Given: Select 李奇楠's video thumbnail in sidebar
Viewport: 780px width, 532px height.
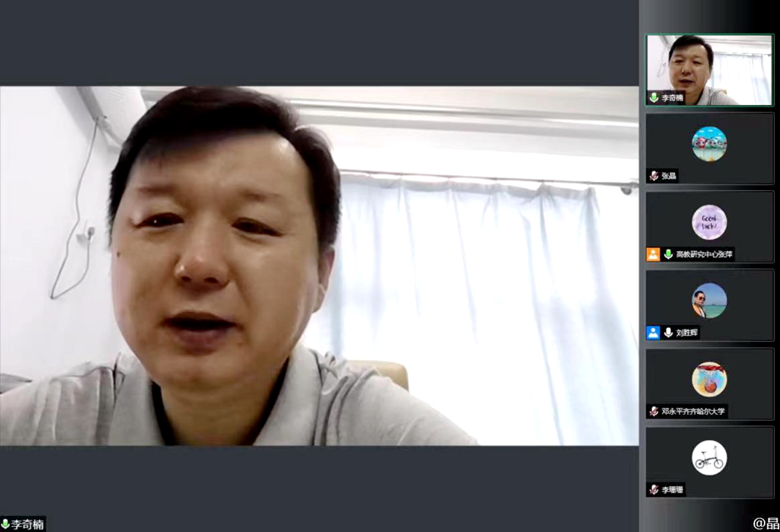Looking at the screenshot, I should 709,68.
